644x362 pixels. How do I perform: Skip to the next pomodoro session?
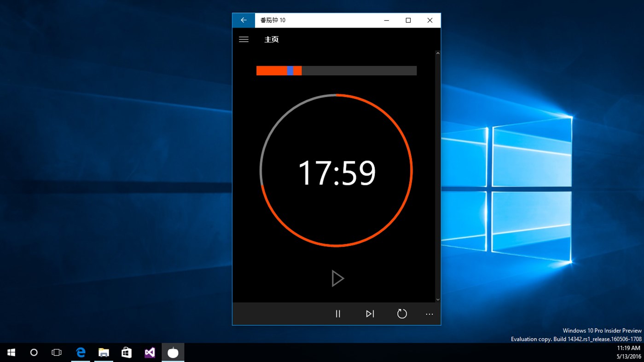click(x=370, y=314)
